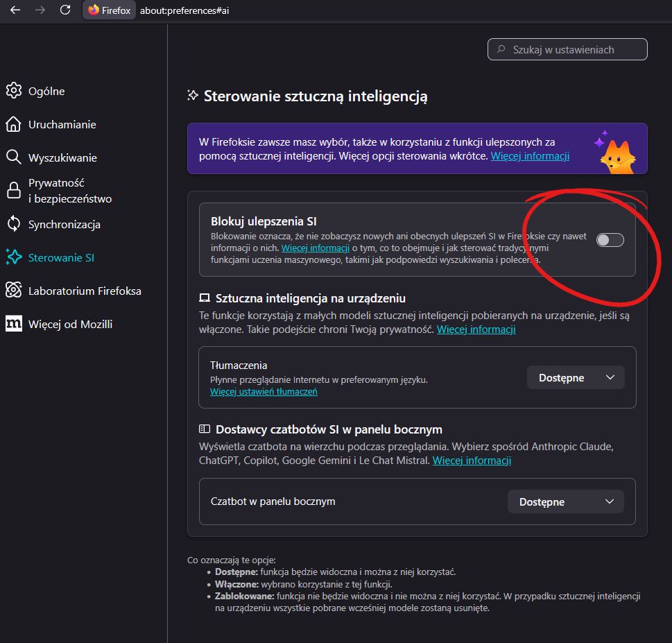
Task: Open Więcej ustawień tłumaczeń link
Action: [x=264, y=392]
